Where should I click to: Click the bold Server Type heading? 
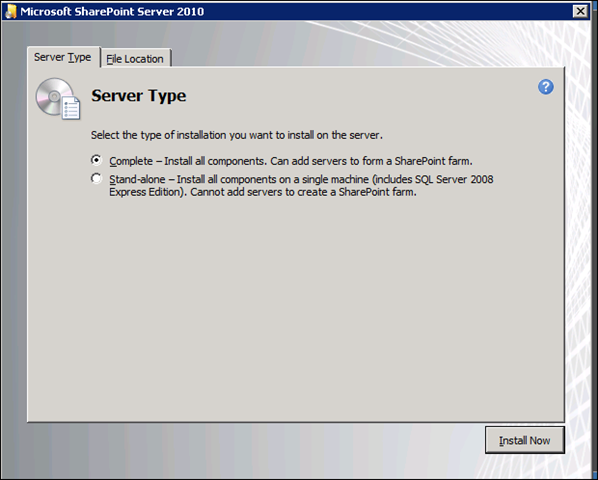point(138,95)
